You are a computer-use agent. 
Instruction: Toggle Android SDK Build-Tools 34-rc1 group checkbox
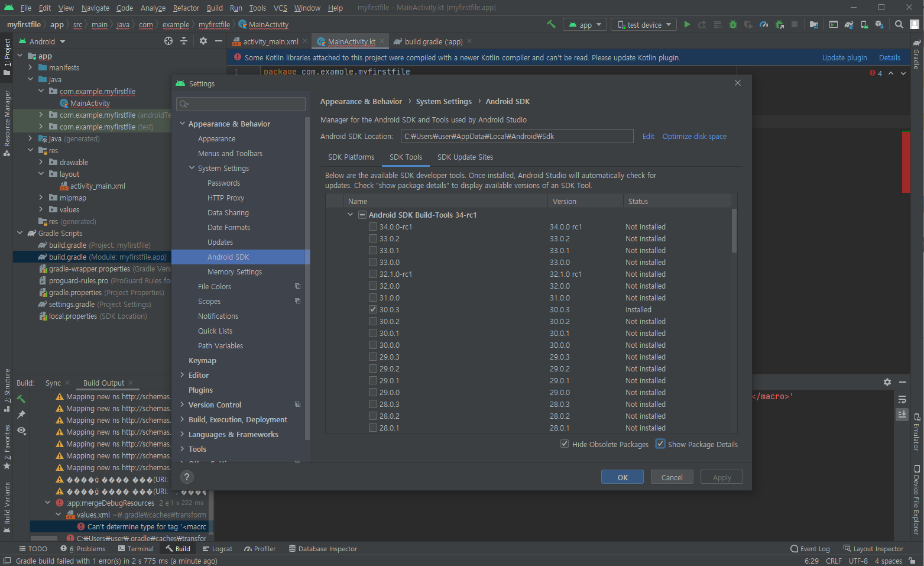362,215
